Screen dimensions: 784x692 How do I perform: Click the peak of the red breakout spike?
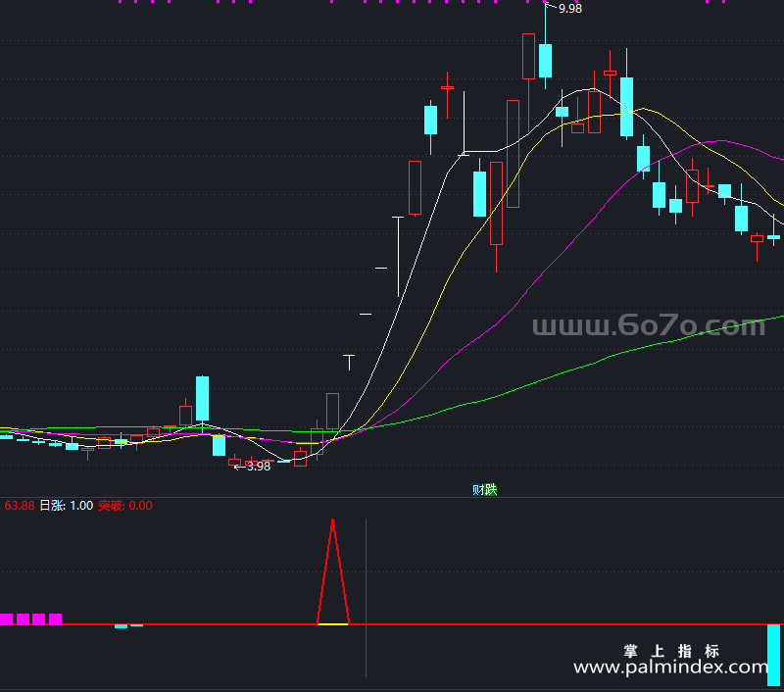pyautogui.click(x=332, y=521)
